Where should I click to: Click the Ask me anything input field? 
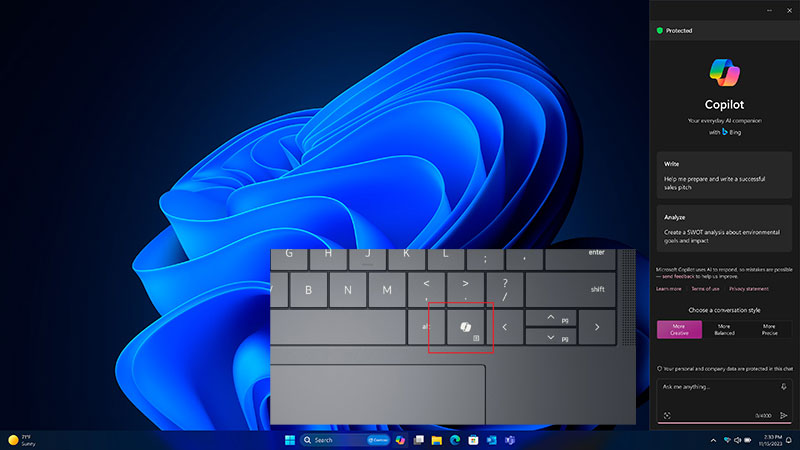(715, 387)
